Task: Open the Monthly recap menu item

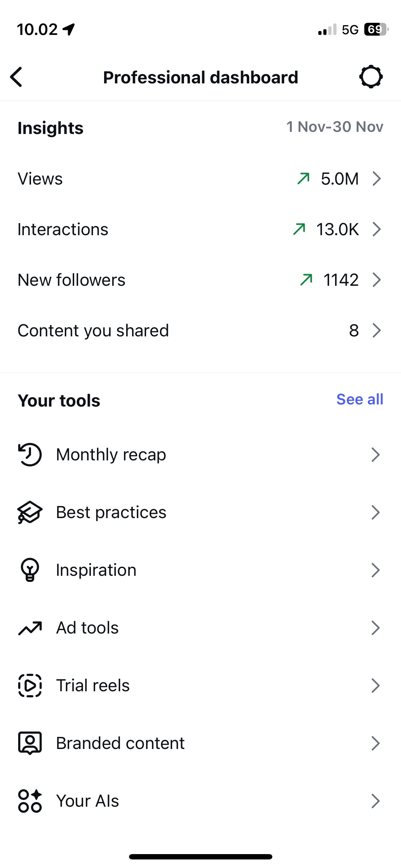Action: click(111, 455)
